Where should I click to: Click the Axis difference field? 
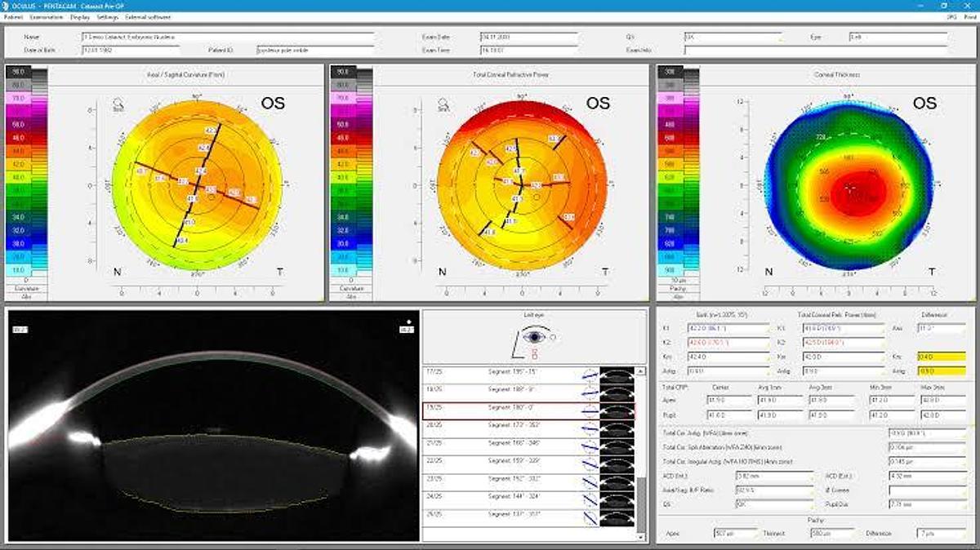click(941, 328)
